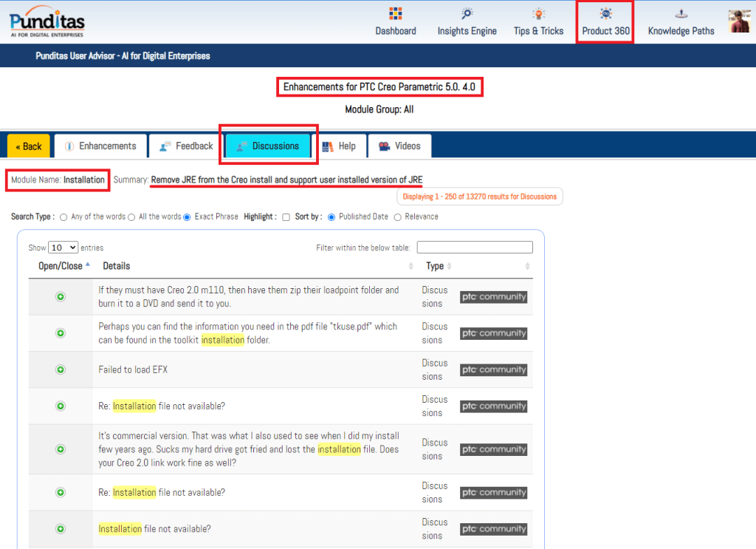Screen dimensions: 756x549
Task: Sort table by Type column header
Action: point(435,266)
